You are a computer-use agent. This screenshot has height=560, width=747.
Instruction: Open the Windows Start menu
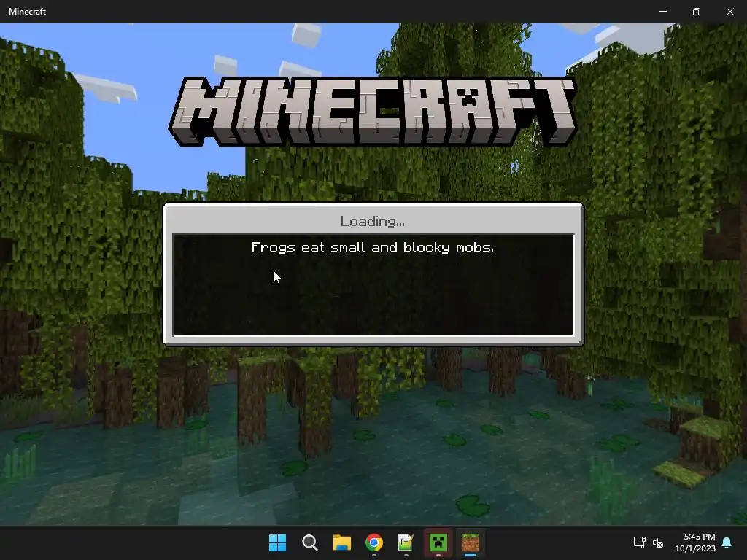pos(277,542)
